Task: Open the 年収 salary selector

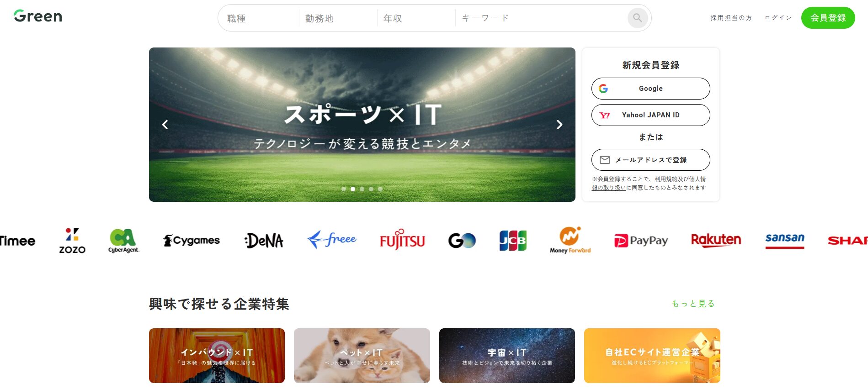Action: click(416, 18)
